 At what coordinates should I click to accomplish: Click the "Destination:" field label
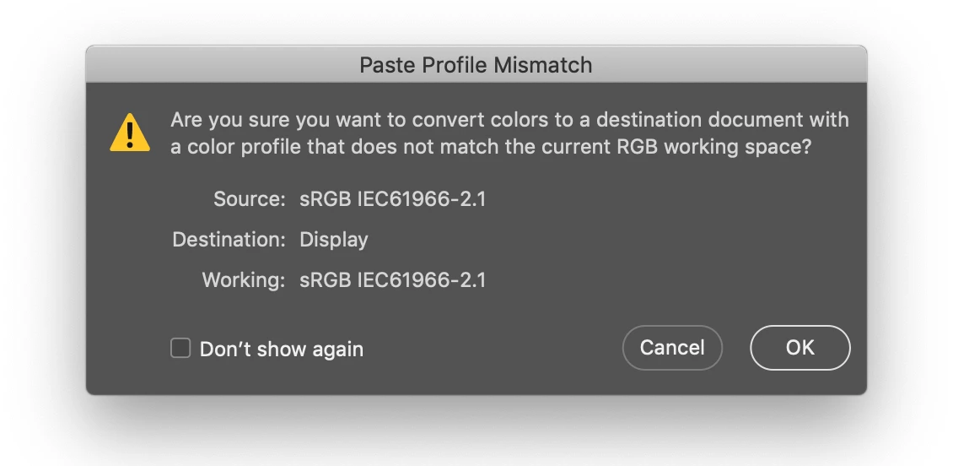(x=229, y=240)
